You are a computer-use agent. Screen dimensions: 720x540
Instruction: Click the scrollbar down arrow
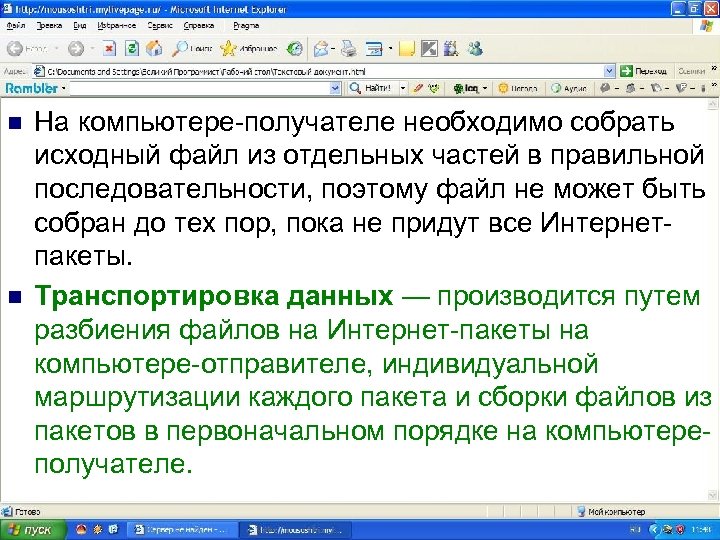[713, 495]
